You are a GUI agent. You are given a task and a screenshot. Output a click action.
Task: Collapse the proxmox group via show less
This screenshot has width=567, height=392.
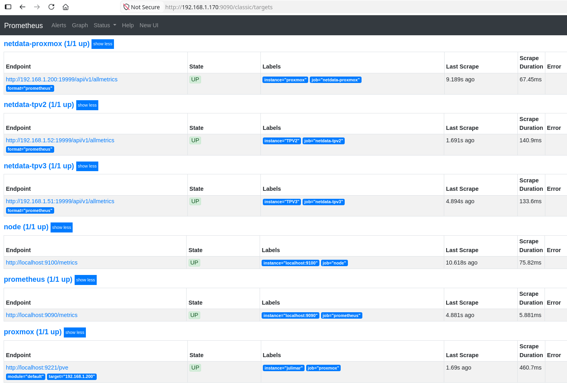[x=75, y=332]
